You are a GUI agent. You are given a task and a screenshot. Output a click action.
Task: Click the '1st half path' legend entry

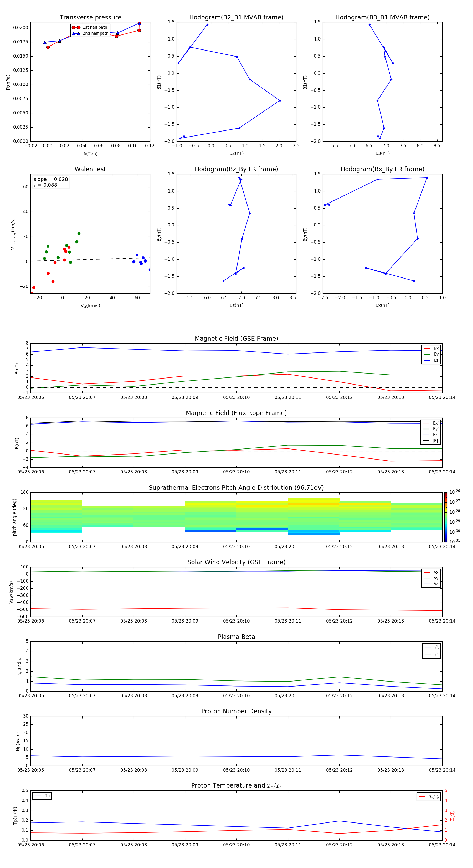coord(90,27)
